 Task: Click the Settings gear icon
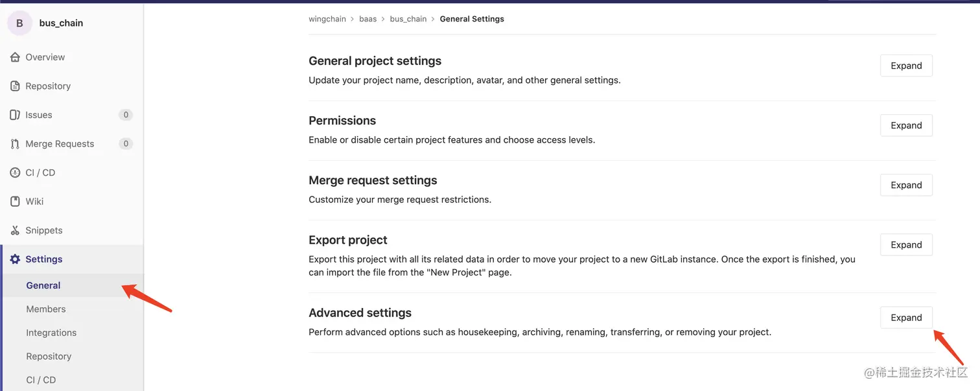[x=15, y=259]
